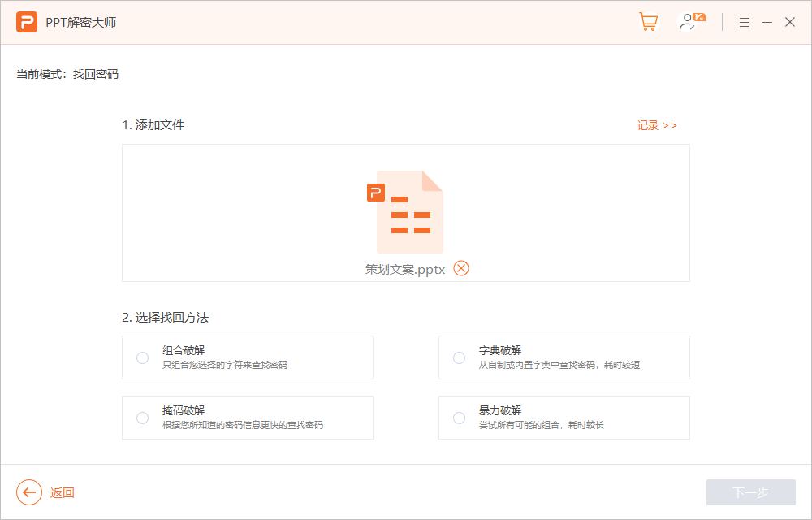Open the 记录 >> history link
The width and height of the screenshot is (812, 520).
click(x=656, y=125)
